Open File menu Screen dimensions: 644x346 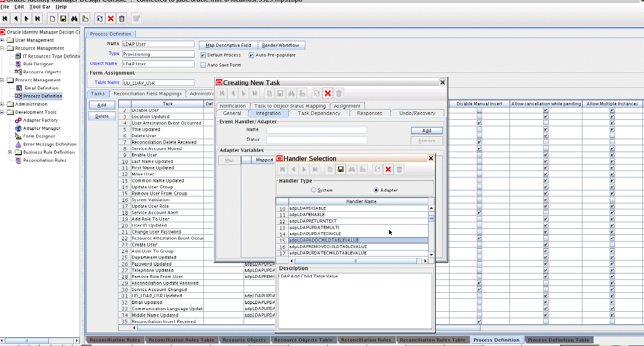point(5,7)
